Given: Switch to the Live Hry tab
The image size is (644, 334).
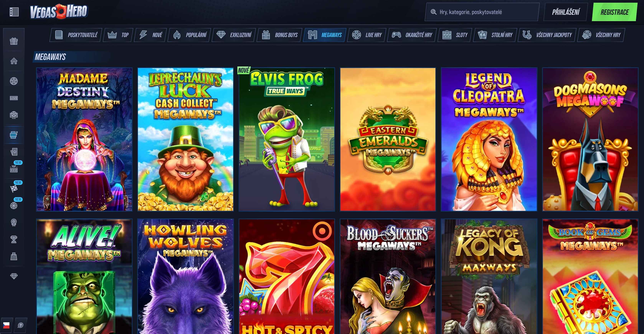Looking at the screenshot, I should 367,35.
